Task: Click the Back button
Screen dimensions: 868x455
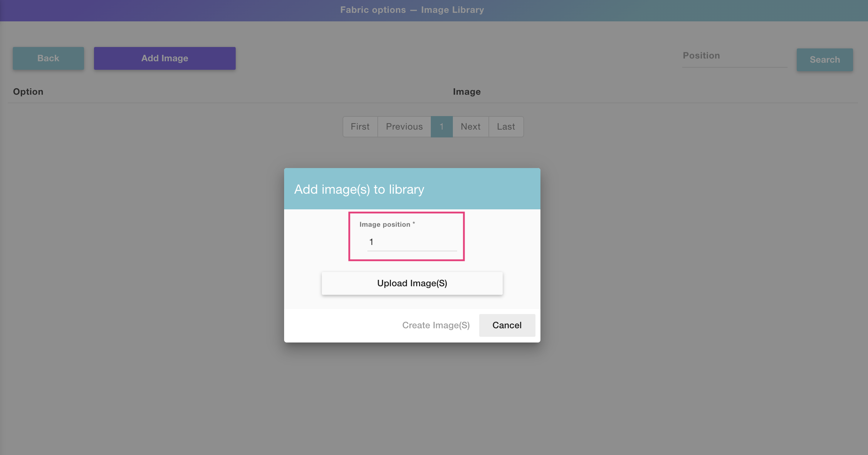Action: (x=48, y=58)
